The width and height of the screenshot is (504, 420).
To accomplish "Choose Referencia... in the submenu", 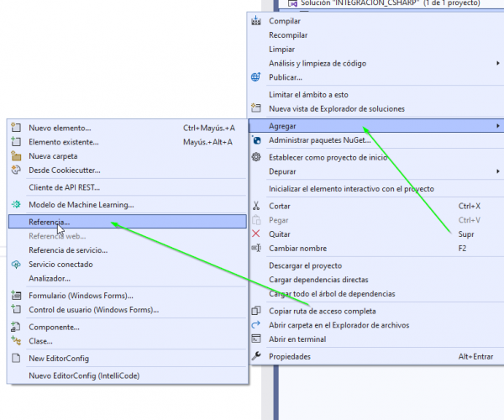I will pos(128,222).
